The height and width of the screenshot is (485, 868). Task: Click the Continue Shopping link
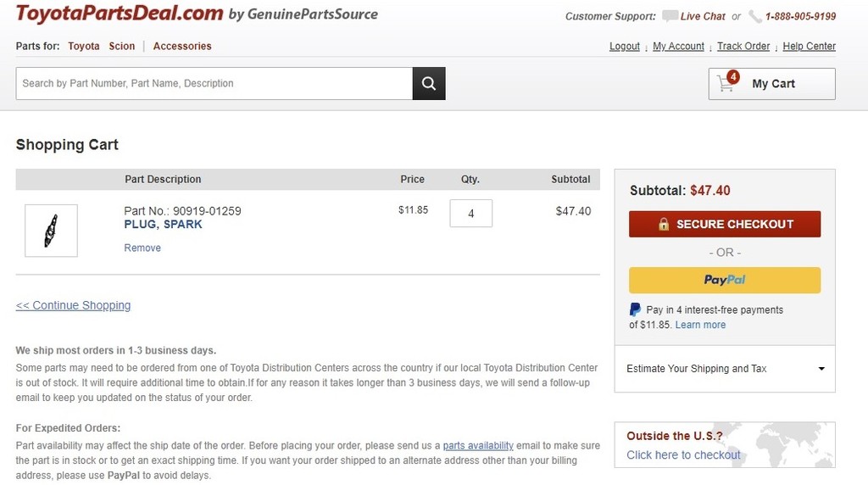coord(74,305)
